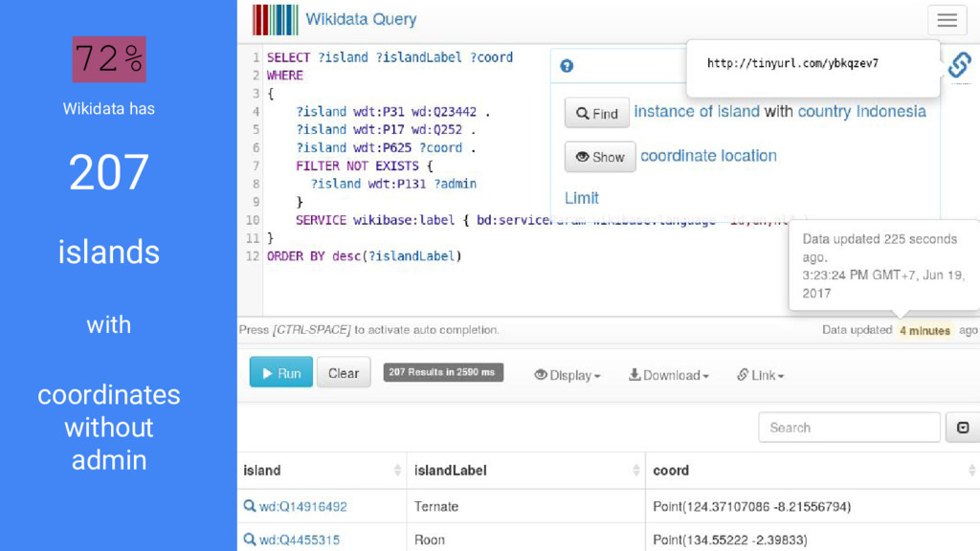Screen dimensions: 980x551
Task: Run the SPARQL query
Action: pos(280,372)
